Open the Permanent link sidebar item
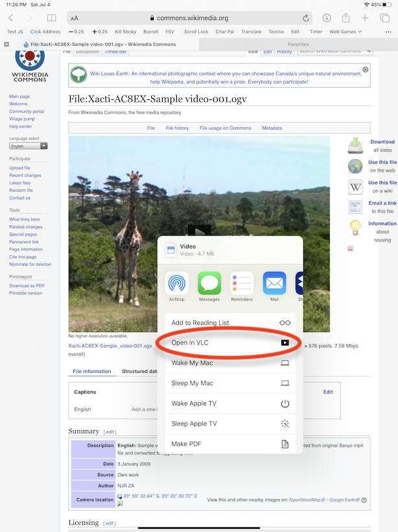Screen dimensions: 398x532 coord(24,241)
